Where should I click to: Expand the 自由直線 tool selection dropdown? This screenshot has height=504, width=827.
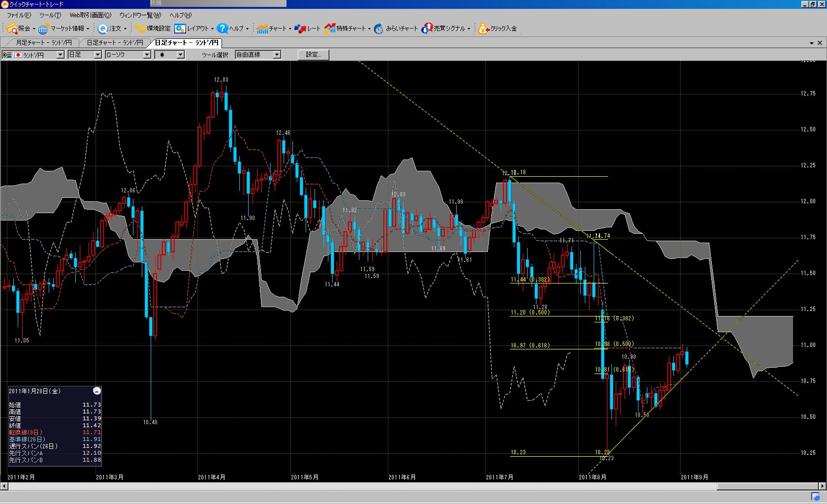coord(277,55)
